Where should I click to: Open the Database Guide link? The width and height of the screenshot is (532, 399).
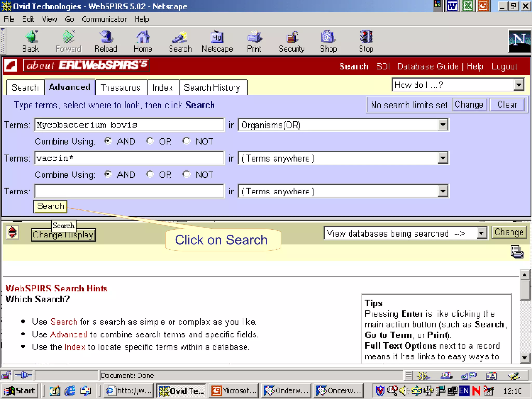pyautogui.click(x=428, y=66)
